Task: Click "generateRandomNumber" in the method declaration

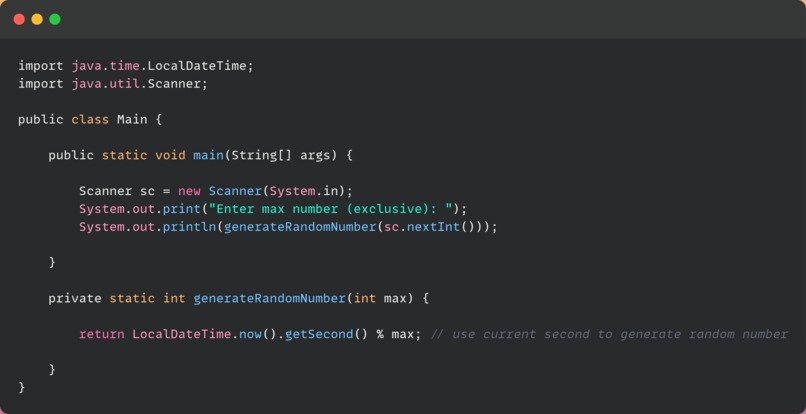Action: 269,298
